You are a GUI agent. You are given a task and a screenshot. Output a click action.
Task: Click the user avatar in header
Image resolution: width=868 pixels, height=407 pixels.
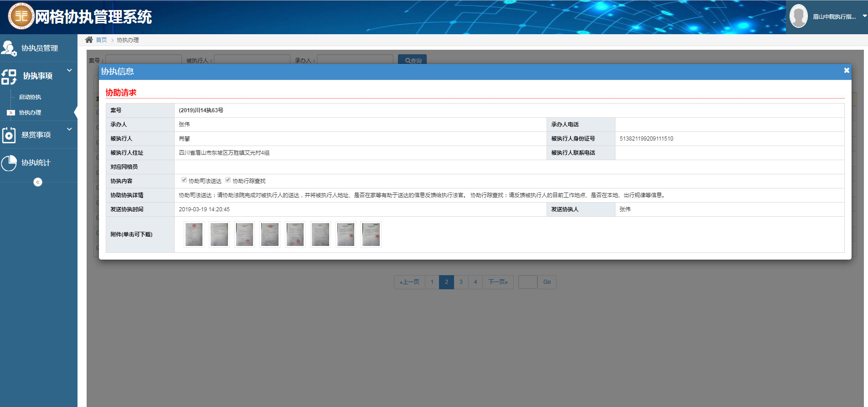pyautogui.click(x=798, y=16)
